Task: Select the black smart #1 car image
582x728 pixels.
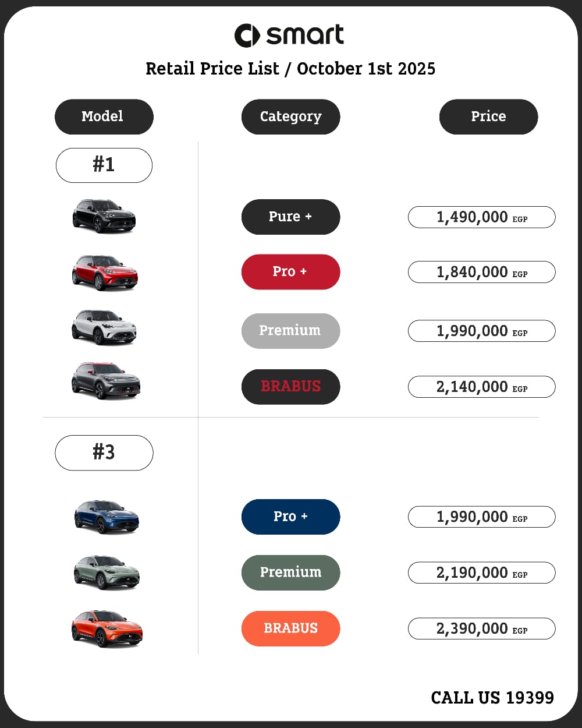Action: (x=104, y=216)
